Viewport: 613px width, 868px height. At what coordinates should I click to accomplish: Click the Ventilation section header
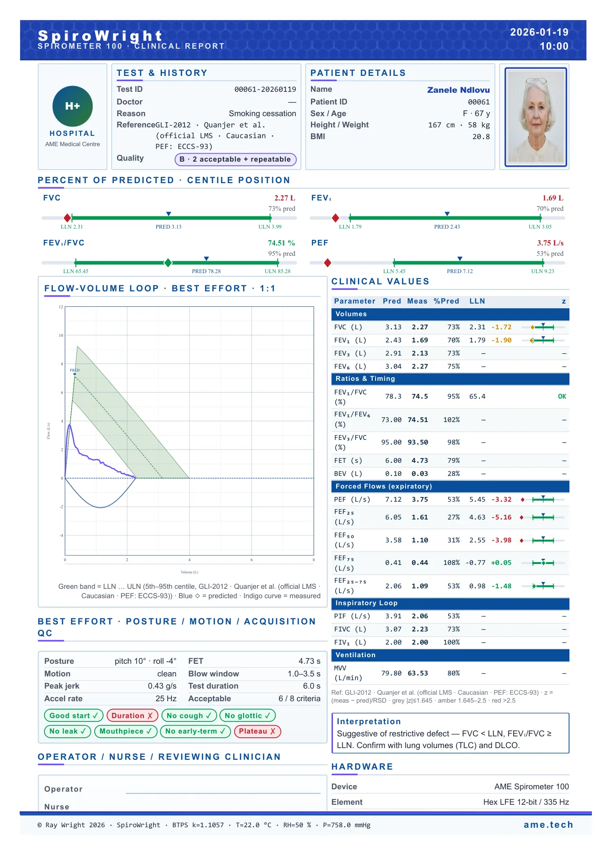[x=451, y=655]
